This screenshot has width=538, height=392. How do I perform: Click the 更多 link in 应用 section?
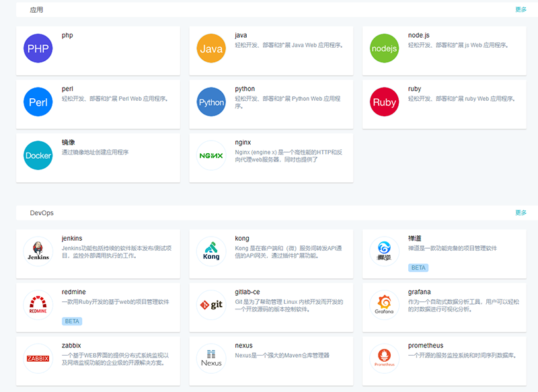click(521, 9)
